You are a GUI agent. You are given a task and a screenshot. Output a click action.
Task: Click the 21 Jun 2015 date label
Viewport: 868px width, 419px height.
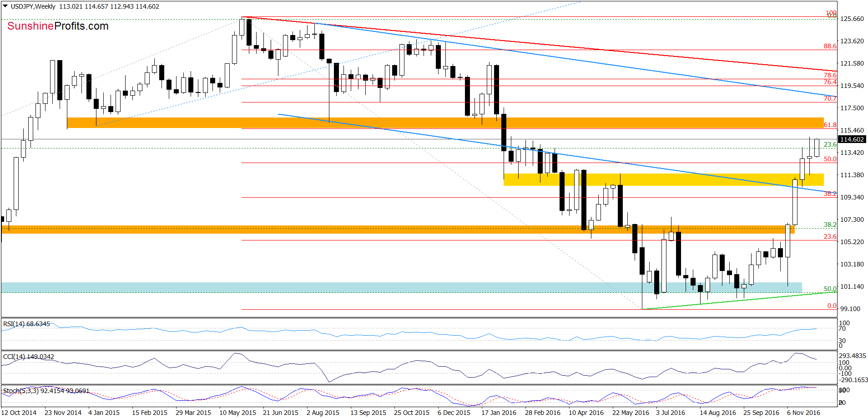click(x=281, y=413)
